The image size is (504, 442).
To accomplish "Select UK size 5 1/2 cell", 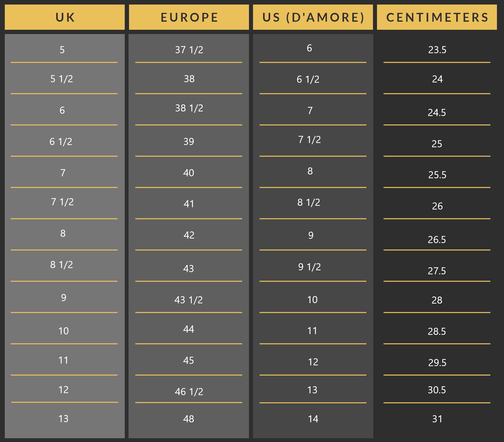I will (62, 79).
